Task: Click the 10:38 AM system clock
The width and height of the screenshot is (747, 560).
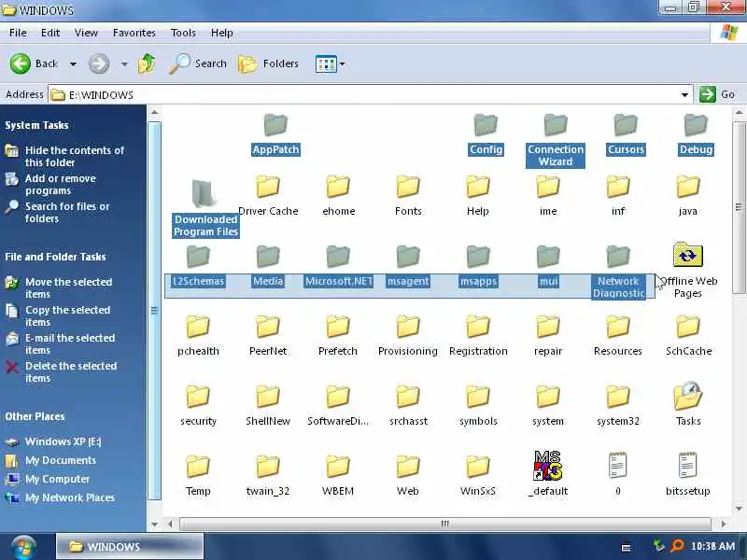Action: [712, 546]
